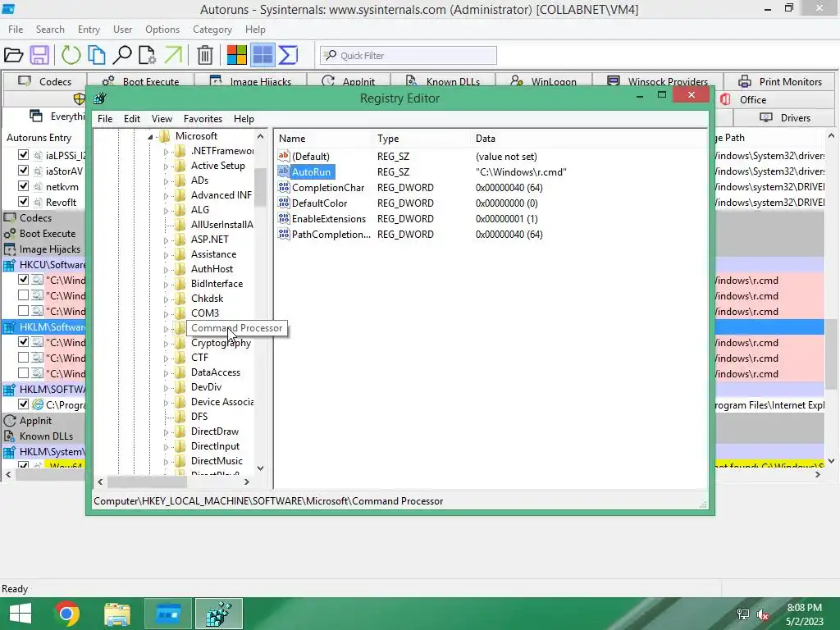
Task: Uncheck the iaStorAV entry checkbox
Action: click(x=23, y=171)
